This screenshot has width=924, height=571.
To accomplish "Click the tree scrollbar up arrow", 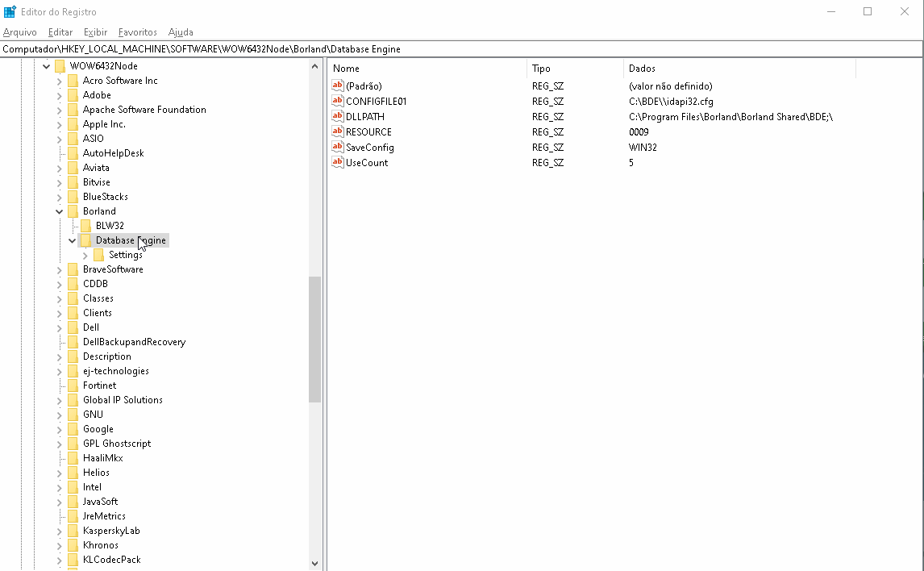I will point(314,66).
